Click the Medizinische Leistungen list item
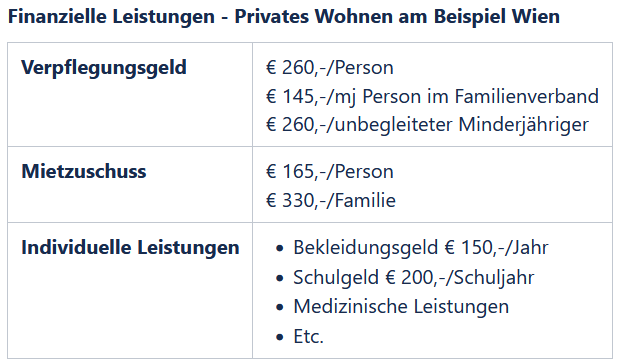Screen dimensions: 617x362 tap(401, 307)
